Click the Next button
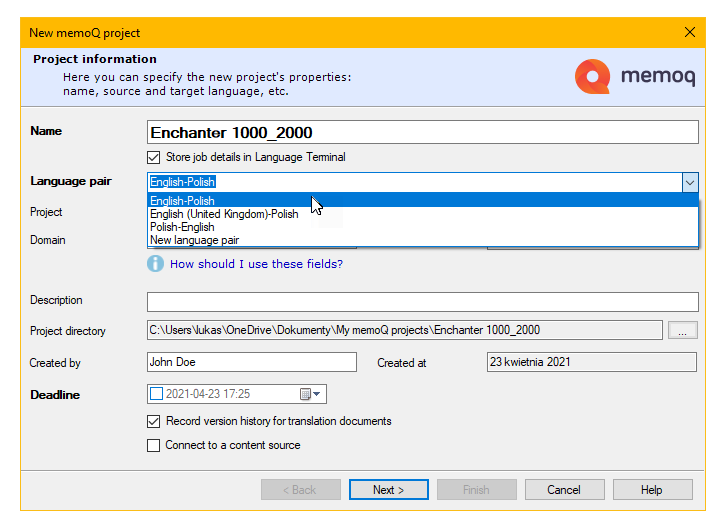The image size is (725, 530). 388,490
